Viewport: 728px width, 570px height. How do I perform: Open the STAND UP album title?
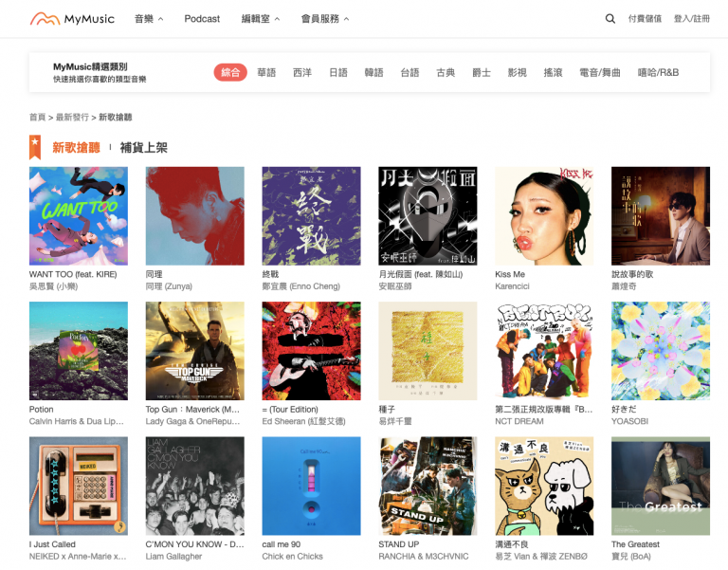(398, 544)
